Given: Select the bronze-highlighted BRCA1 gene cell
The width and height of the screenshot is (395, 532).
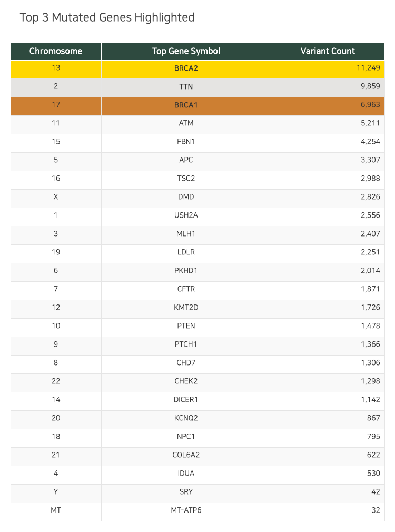Looking at the screenshot, I should [186, 106].
